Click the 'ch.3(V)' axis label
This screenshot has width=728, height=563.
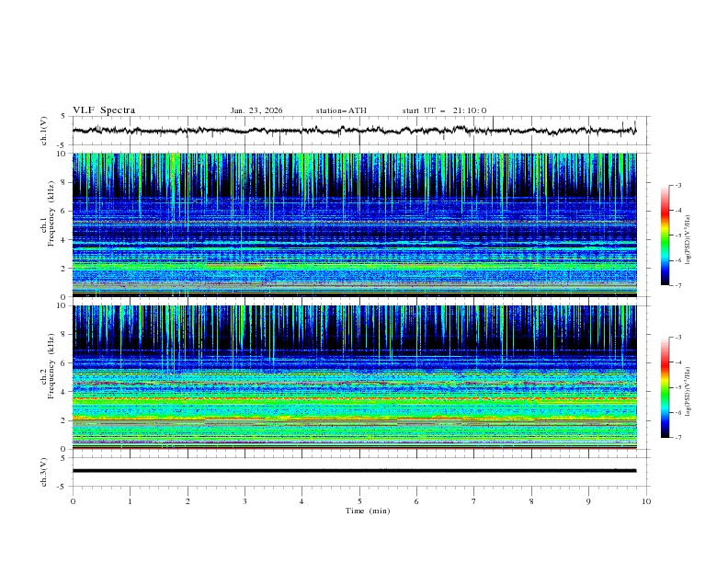(x=44, y=472)
